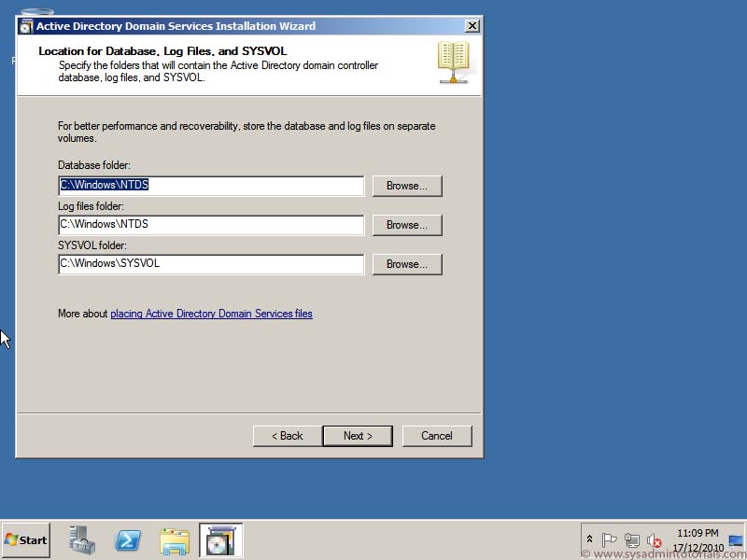Click Back to return to previous step

point(286,435)
